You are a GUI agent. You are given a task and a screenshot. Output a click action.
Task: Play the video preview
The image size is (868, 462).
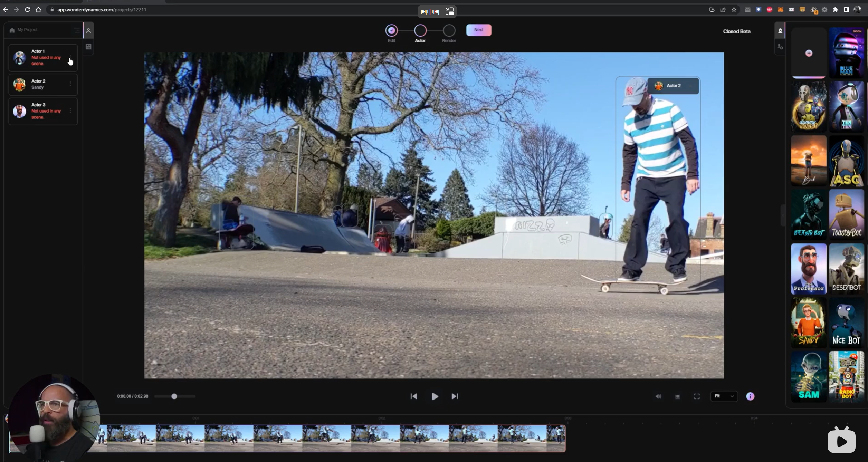[435, 396]
